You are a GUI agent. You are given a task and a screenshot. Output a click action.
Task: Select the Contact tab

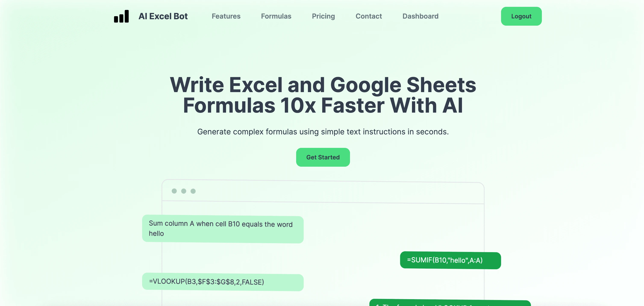368,16
